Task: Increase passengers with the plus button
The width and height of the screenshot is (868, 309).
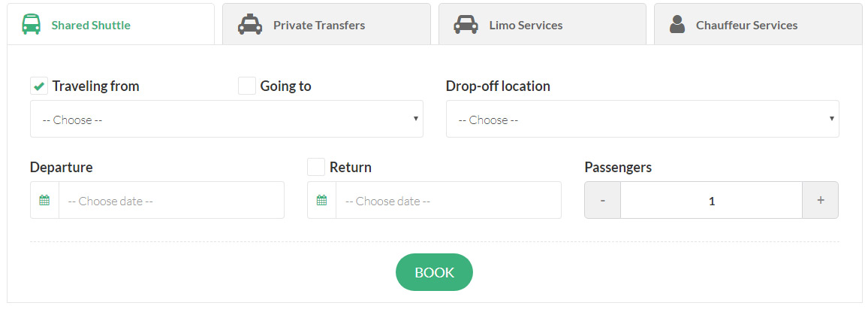Action: pyautogui.click(x=821, y=200)
